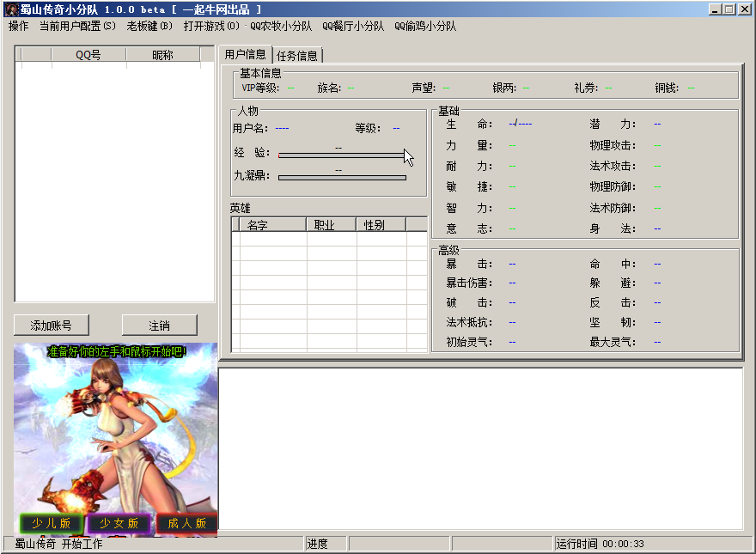Select the 少女版 banner button
This screenshot has width=756, height=554.
(119, 523)
